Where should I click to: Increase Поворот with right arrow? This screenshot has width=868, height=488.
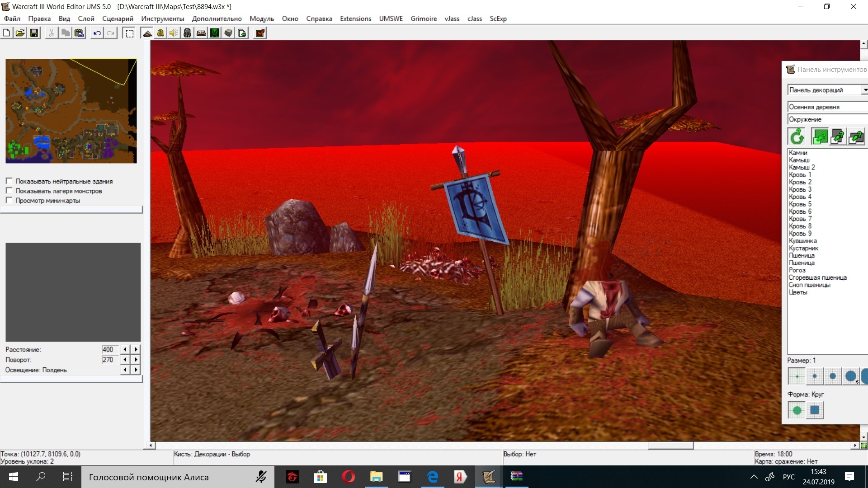click(x=136, y=360)
